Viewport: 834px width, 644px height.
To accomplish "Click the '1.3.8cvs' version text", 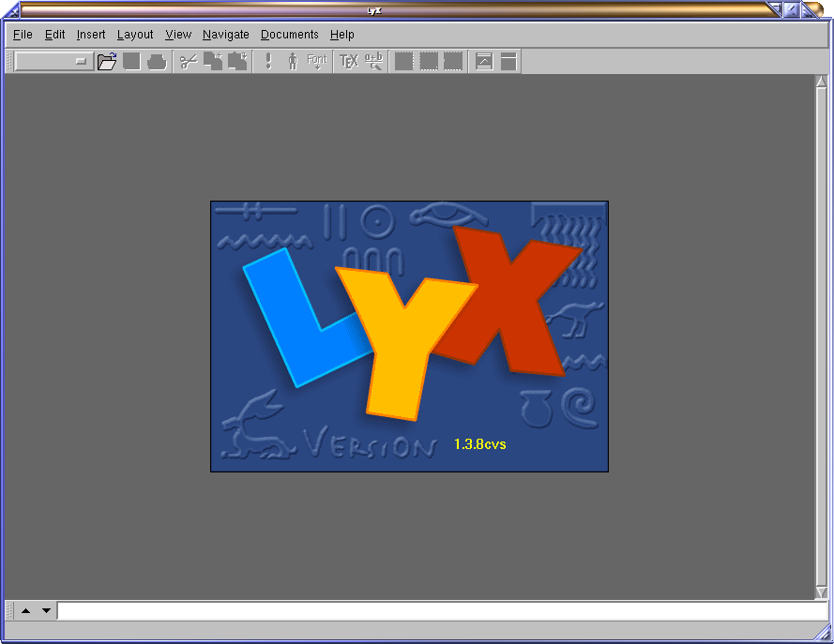I will (x=479, y=444).
